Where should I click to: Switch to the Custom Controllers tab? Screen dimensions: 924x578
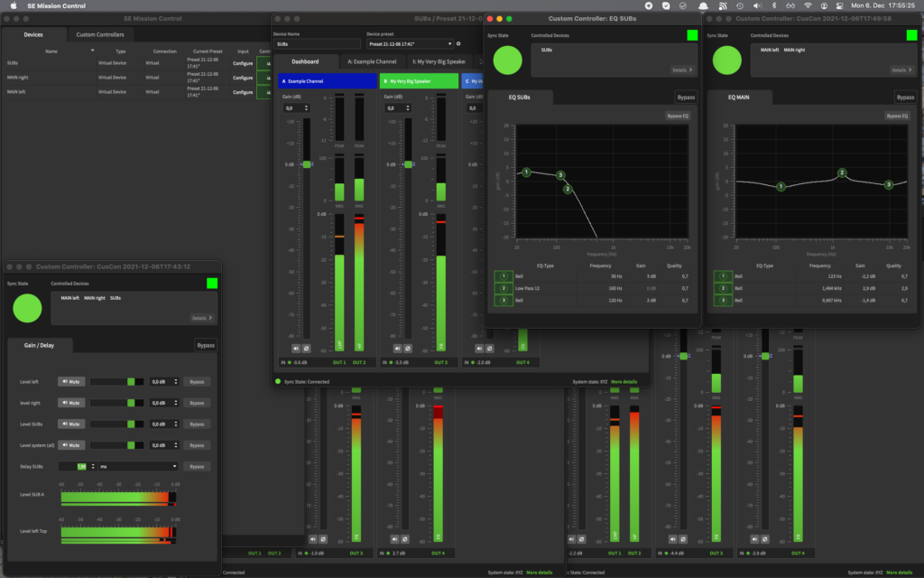click(x=100, y=34)
